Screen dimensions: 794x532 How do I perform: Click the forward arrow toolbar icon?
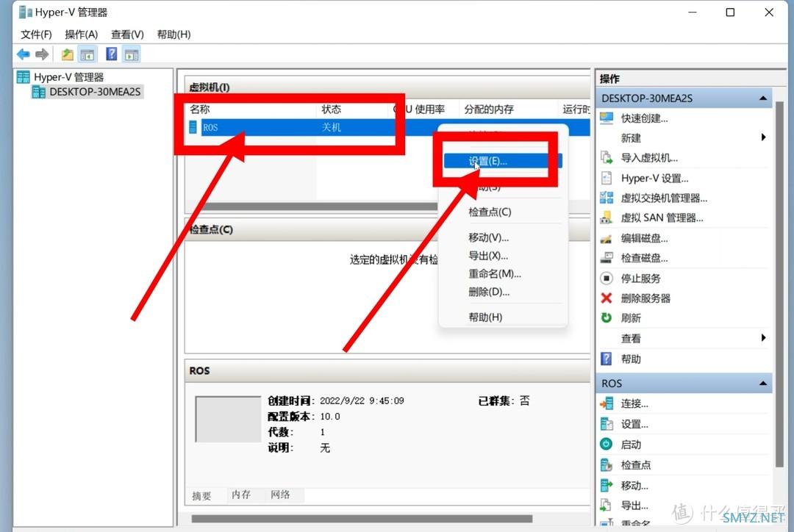point(42,54)
